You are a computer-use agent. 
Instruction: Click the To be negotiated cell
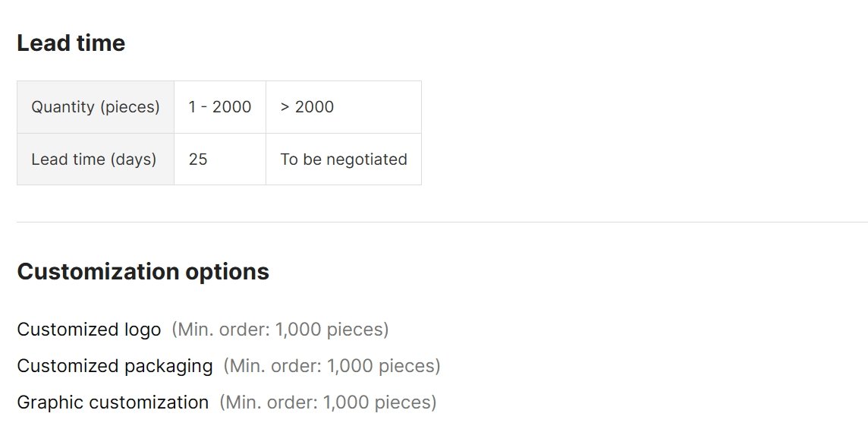(344, 159)
